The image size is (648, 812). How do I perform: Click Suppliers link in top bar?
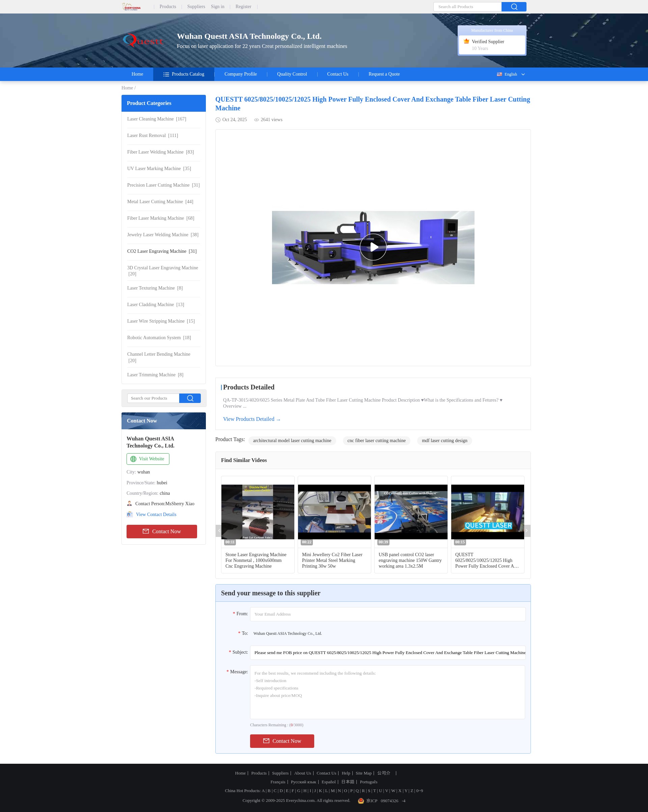[x=196, y=7]
